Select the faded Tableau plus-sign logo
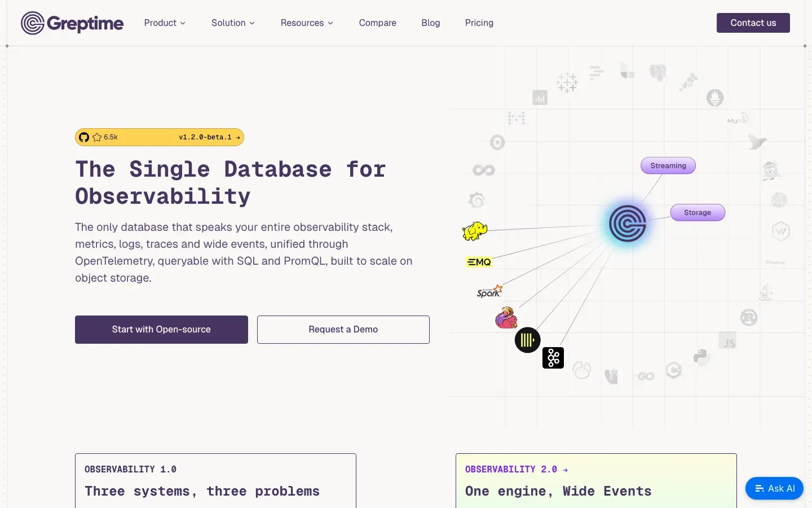 [567, 82]
